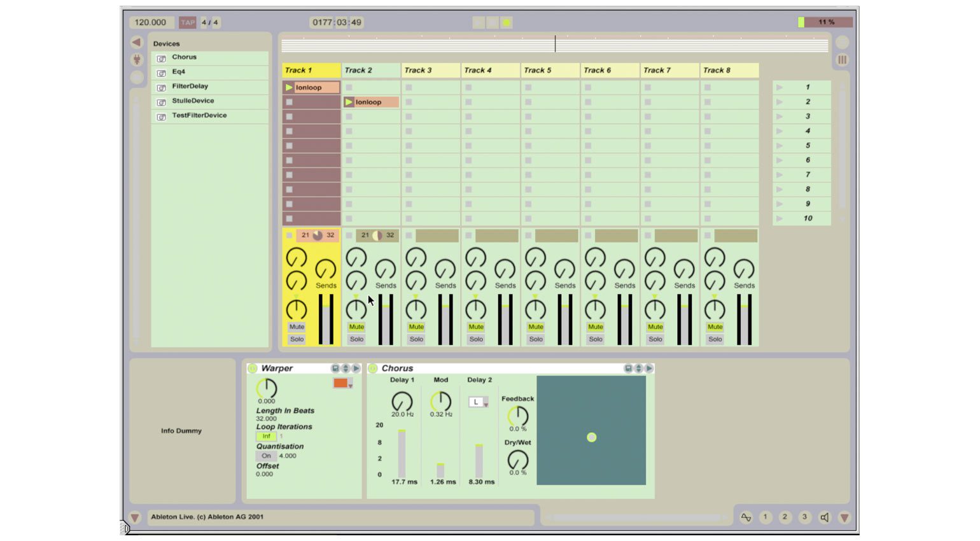This screenshot has height=541, width=980.
Task: Click the left-pointing arrow sidebar icon
Action: (136, 42)
